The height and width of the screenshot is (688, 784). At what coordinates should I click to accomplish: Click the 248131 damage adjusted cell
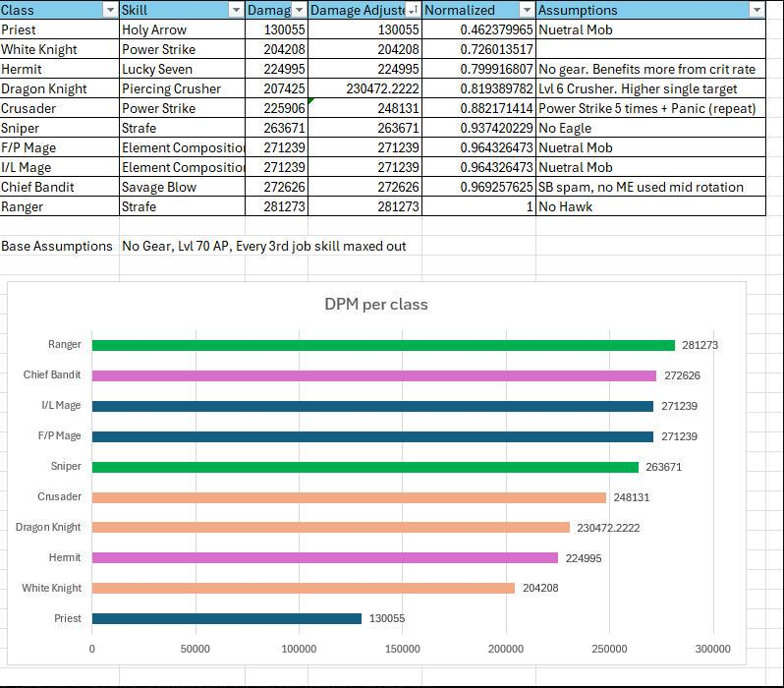point(365,108)
